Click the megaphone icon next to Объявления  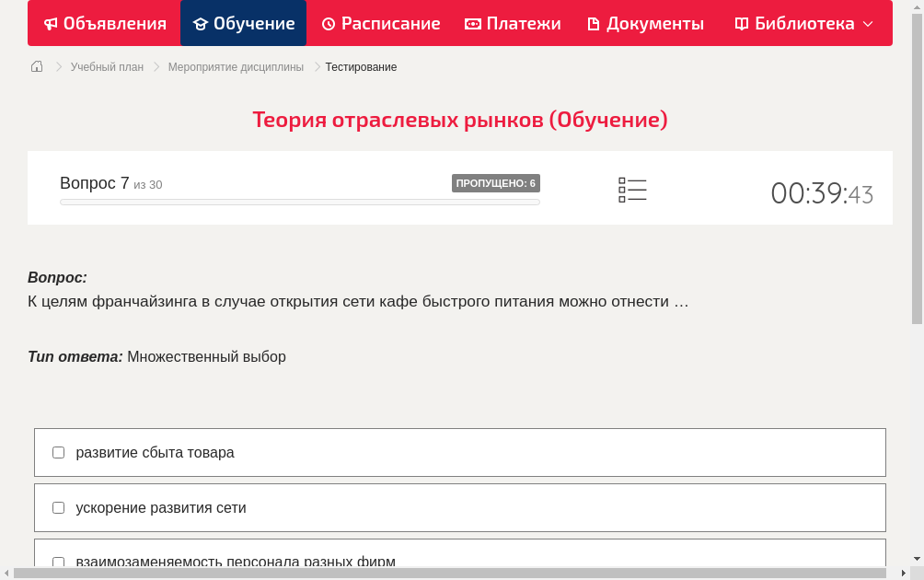[x=50, y=23]
